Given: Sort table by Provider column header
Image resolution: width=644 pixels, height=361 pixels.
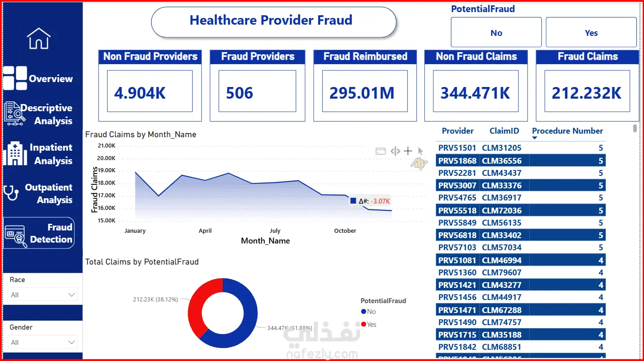Looking at the screenshot, I should [458, 131].
